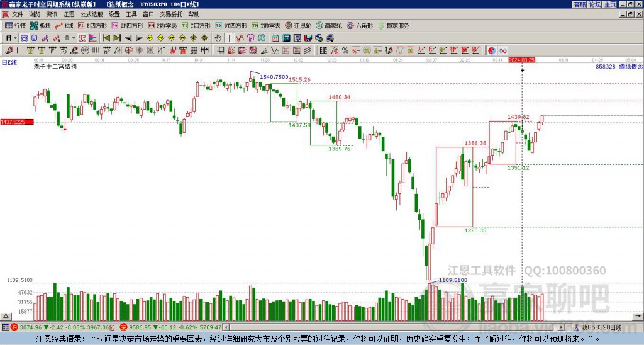Click the 2024-03-25 date marker
This screenshot has width=644, height=345.
(521, 60)
